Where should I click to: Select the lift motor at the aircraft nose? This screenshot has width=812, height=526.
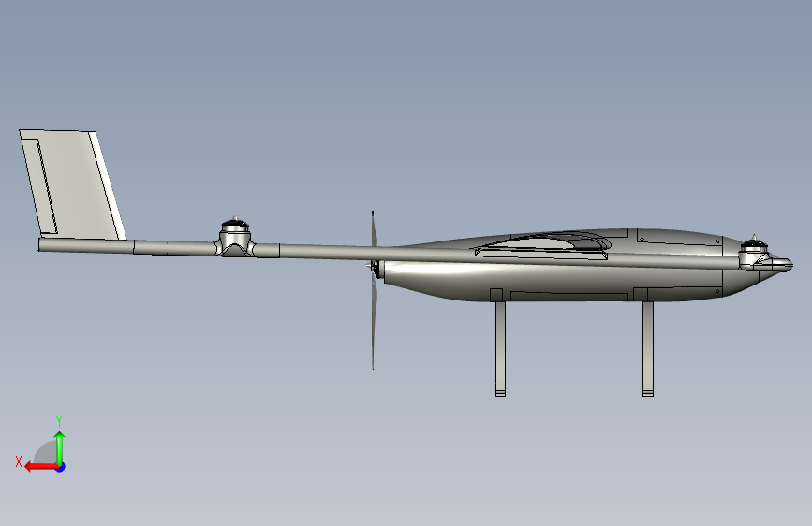pyautogui.click(x=754, y=251)
